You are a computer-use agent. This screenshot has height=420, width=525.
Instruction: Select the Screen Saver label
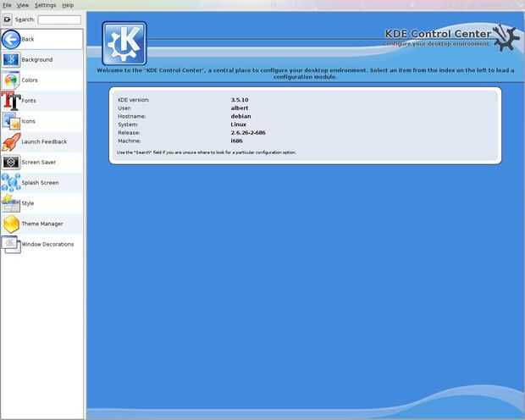click(38, 162)
